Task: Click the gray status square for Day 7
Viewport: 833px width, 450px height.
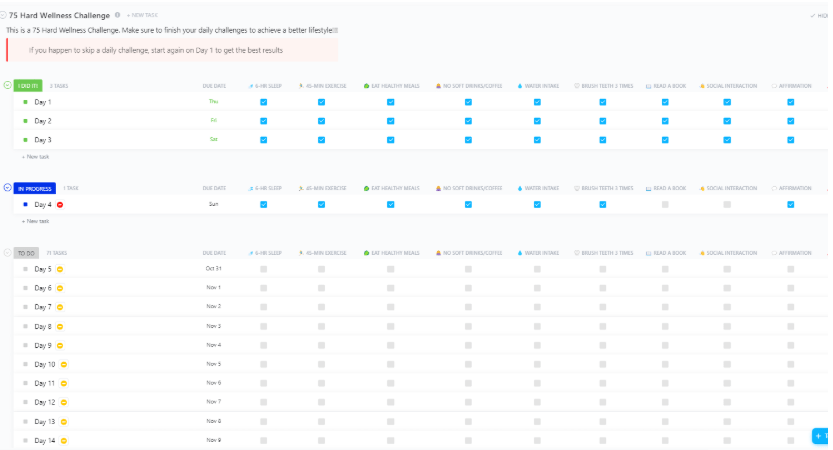Action: coord(26,307)
